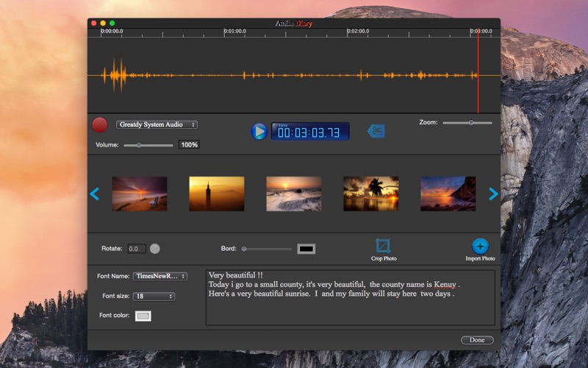
Task: Click the Crop Photo icon
Action: pyautogui.click(x=383, y=246)
